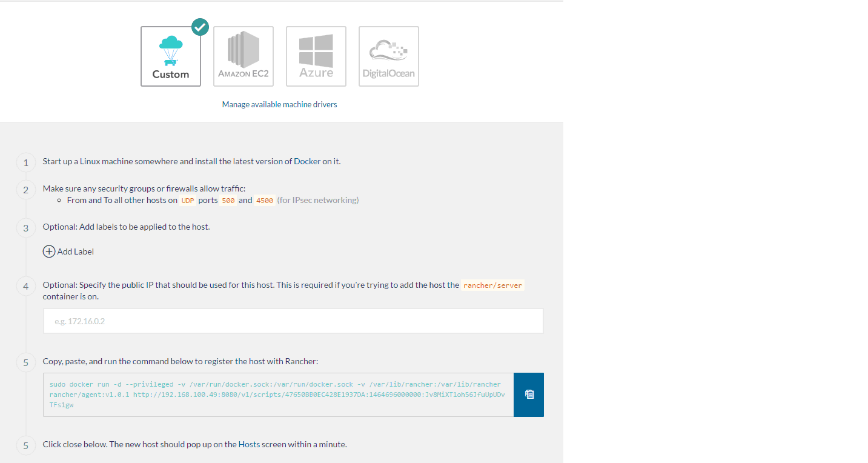Click the port 500 code label
Viewport: 868px width, 463px height.
tap(228, 201)
